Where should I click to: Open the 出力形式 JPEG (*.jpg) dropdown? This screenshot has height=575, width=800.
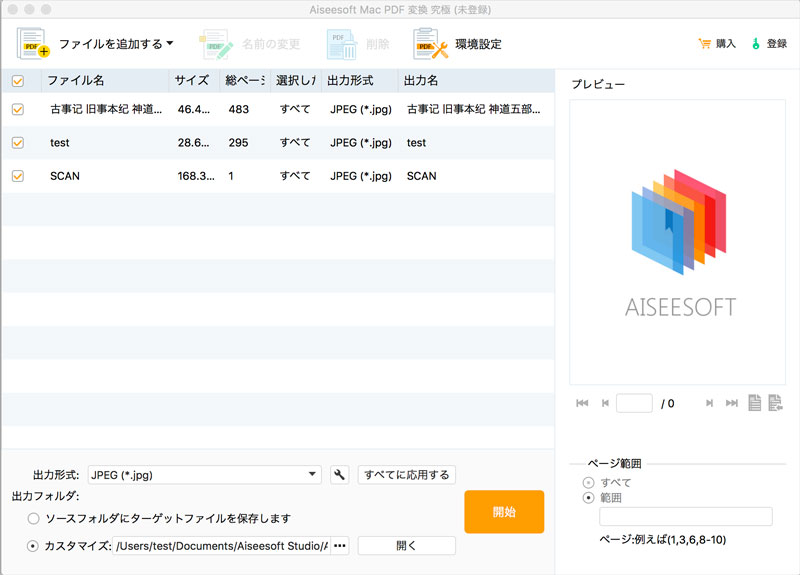click(205, 475)
